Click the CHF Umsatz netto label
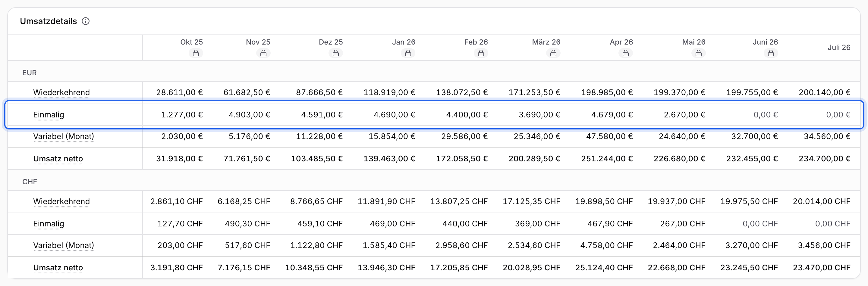The width and height of the screenshot is (868, 286). (58, 268)
